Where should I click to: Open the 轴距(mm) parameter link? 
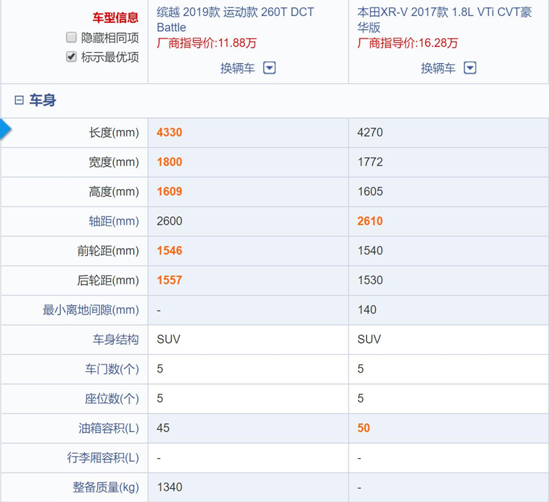point(114,221)
